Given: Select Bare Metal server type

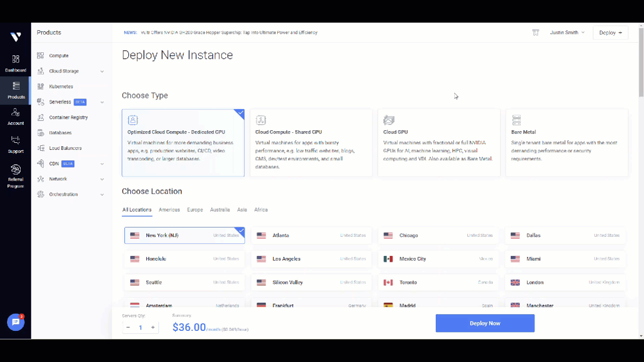Looking at the screenshot, I should click(567, 143).
